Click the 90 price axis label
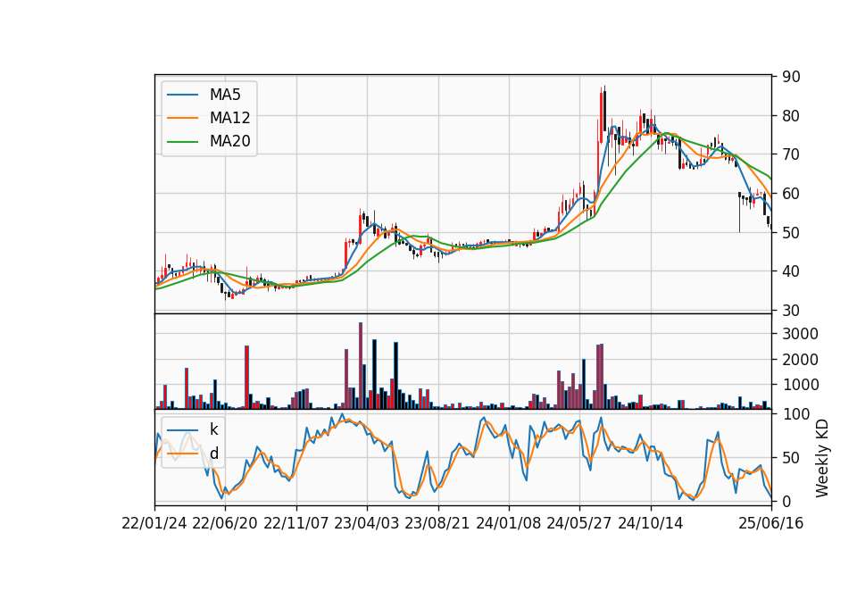Viewport: 857px width, 616px height. click(x=791, y=77)
